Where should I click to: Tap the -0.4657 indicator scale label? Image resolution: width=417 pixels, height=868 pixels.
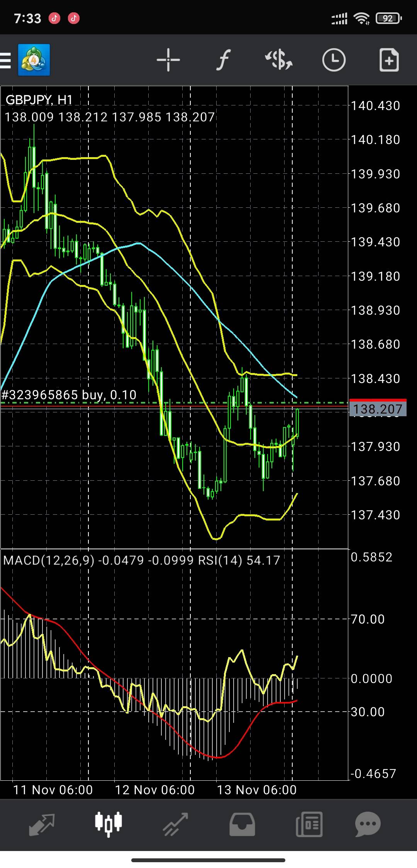coord(373,773)
